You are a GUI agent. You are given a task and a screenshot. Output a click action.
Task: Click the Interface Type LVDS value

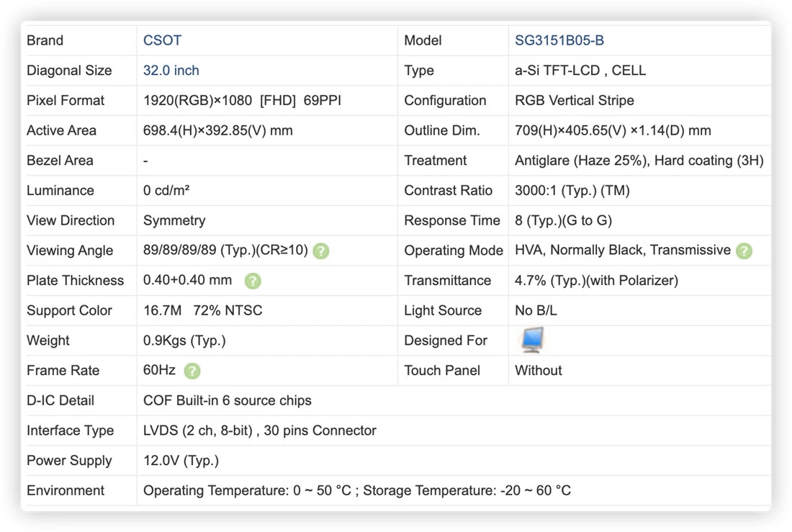pos(260,430)
